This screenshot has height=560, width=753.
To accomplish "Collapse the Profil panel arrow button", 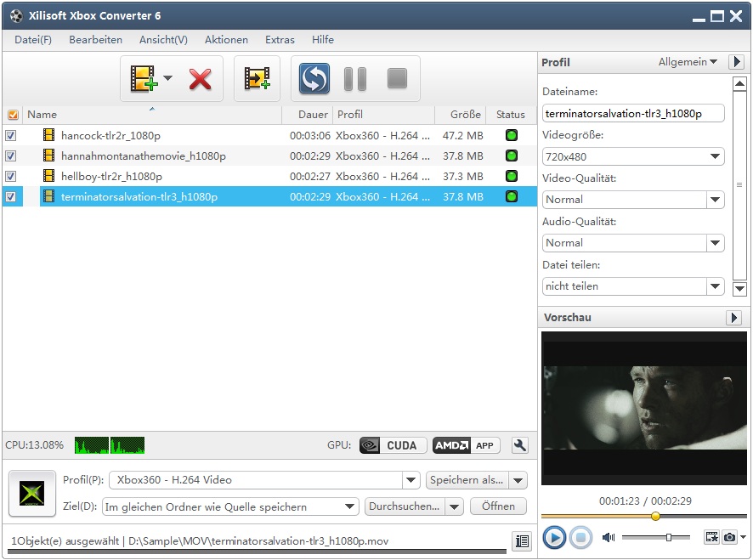I will tap(736, 62).
